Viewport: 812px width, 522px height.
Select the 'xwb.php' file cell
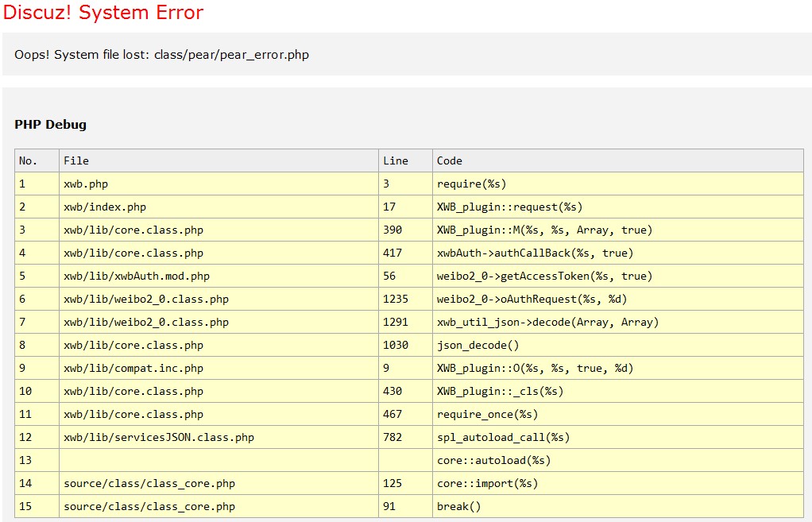coord(219,184)
